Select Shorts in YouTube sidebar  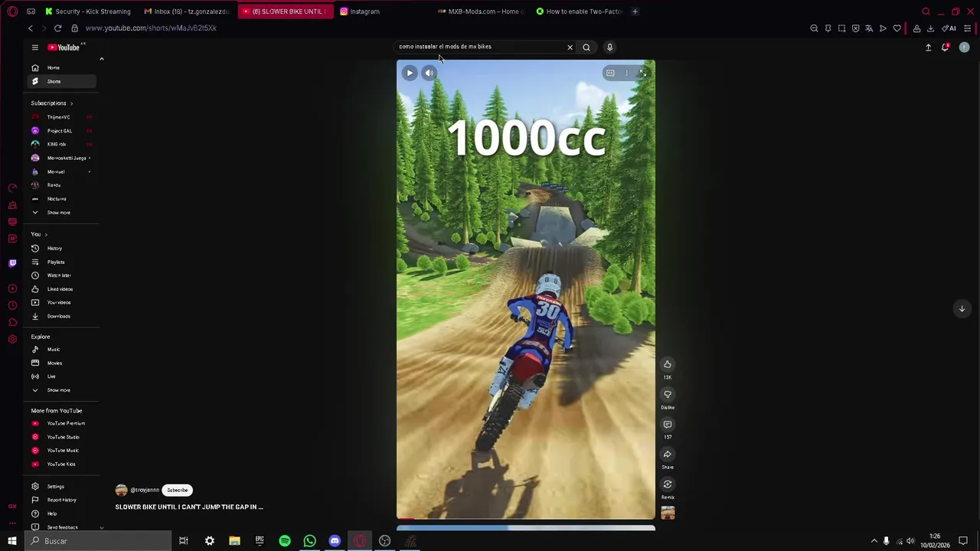pyautogui.click(x=61, y=81)
